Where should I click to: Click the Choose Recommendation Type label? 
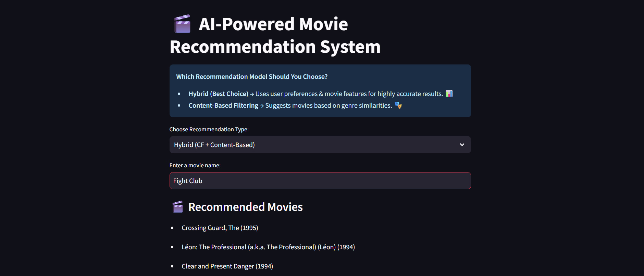(209, 129)
